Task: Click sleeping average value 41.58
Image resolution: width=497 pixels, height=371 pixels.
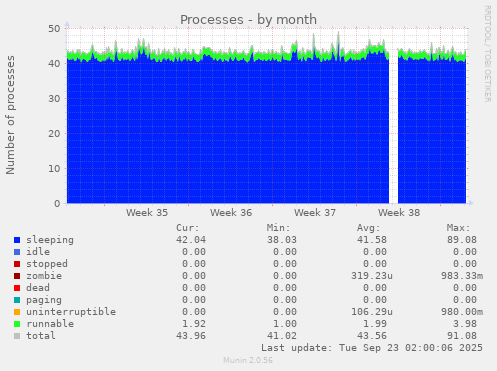Action: point(372,240)
